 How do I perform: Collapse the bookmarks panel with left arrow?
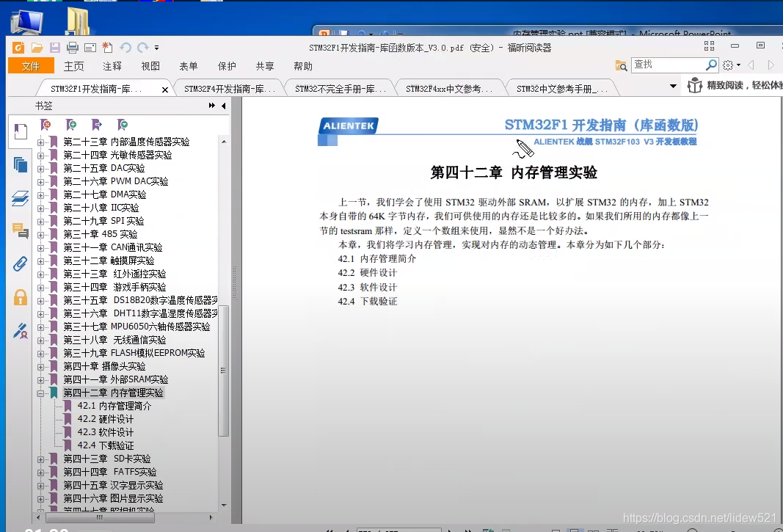224,106
